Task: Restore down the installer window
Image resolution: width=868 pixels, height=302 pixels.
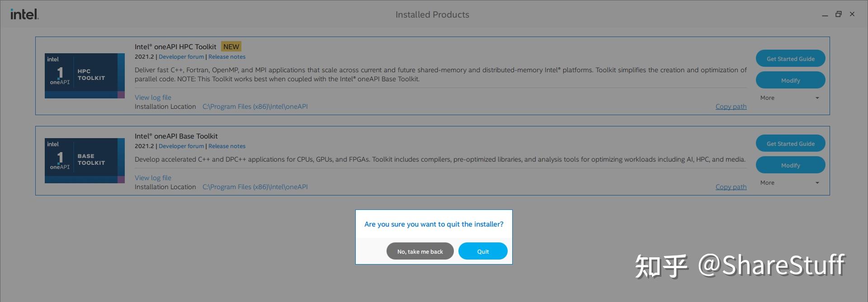Action: coord(838,14)
